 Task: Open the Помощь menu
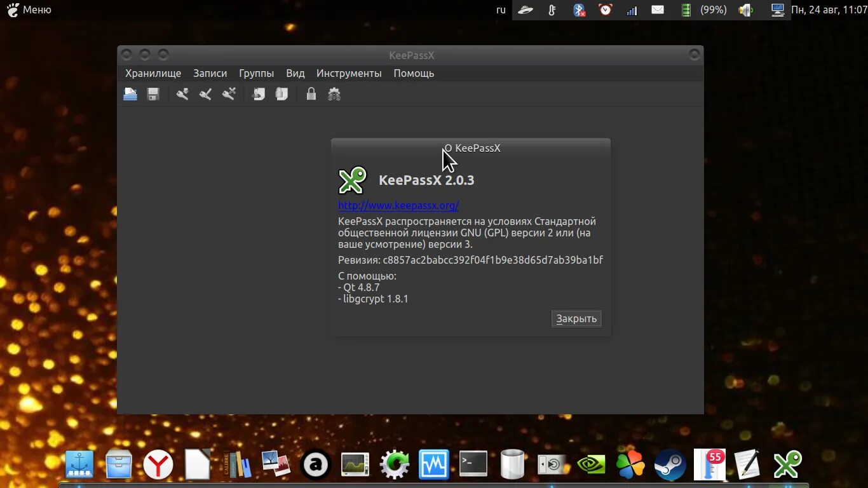tap(414, 73)
